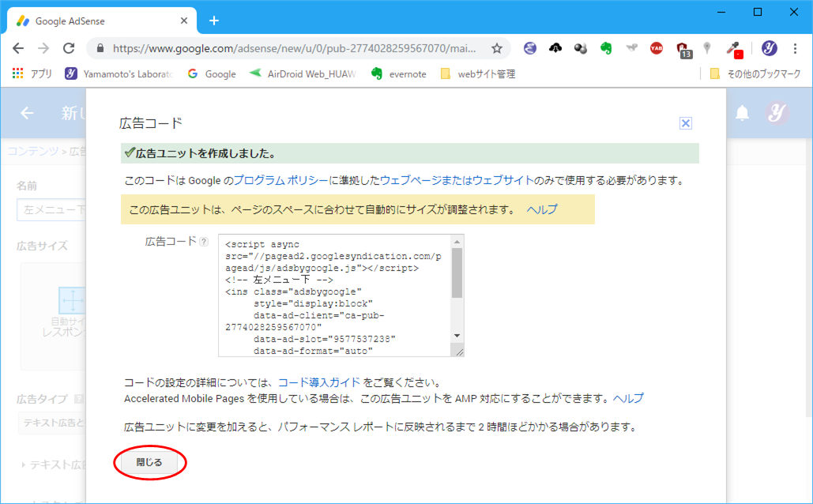This screenshot has width=813, height=504.
Task: Click the Evernote elephant extension icon in toolbar
Action: click(605, 48)
